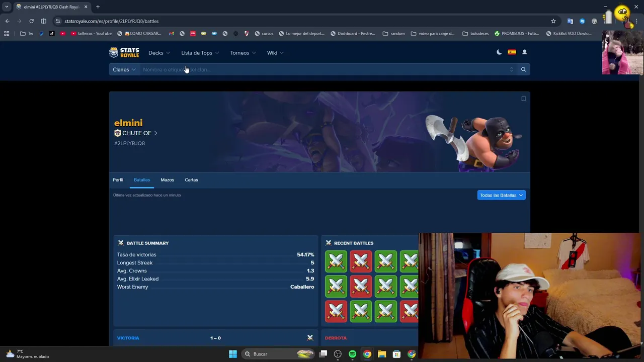Open the random bookmarks folder
This screenshot has height=362, width=644.
point(393,34)
